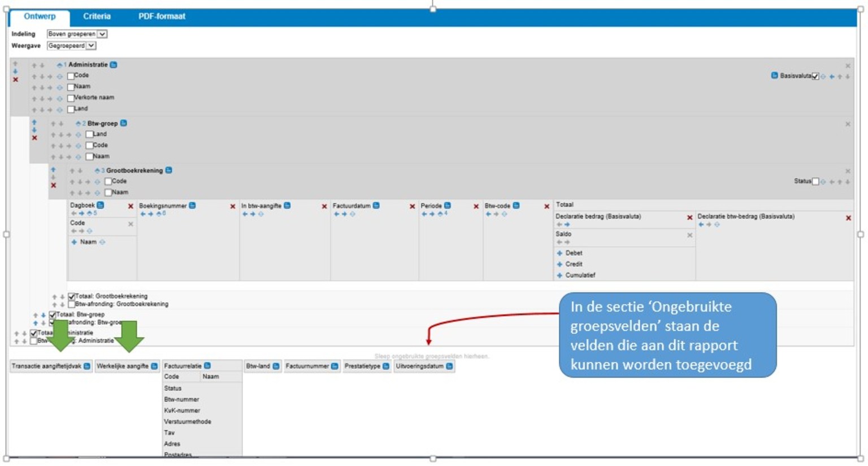Viewport: 868px width, 466px height.
Task: Click the blue icon next to Administratie
Action: click(x=114, y=65)
